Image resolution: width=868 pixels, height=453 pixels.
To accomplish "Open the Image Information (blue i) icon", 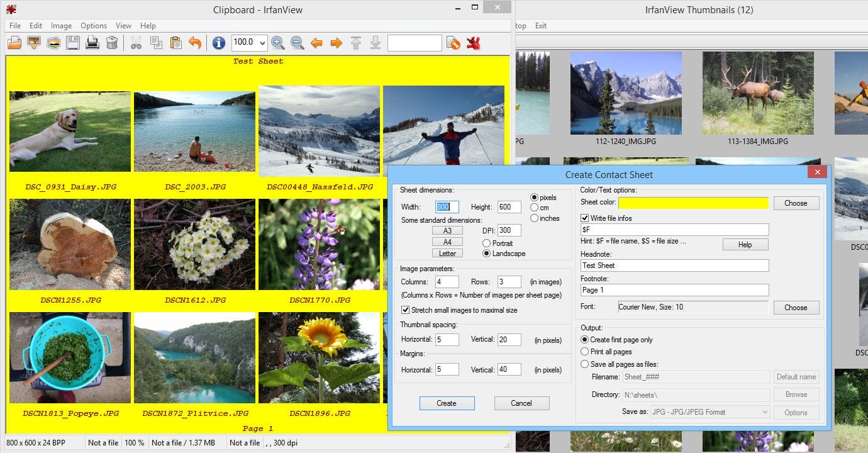I will click(x=217, y=43).
